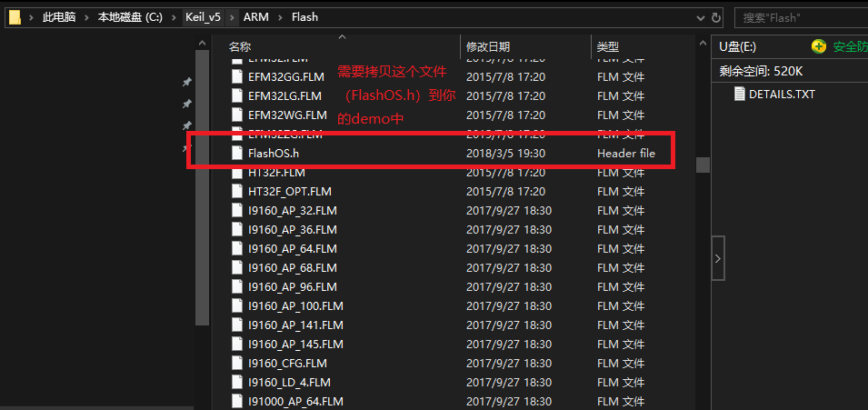Click the file list vertical scrollbar thumb
The image size is (868, 410).
coord(702,165)
